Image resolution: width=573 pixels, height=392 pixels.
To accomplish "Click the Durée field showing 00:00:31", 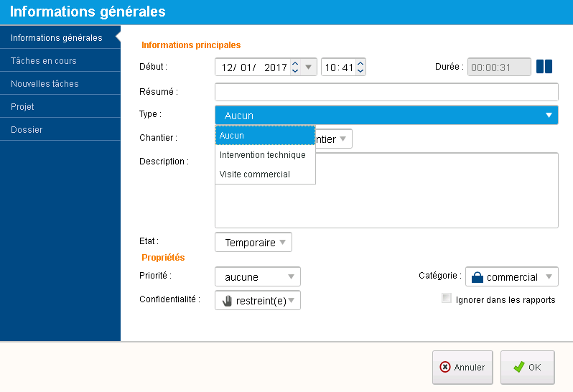I will point(499,67).
